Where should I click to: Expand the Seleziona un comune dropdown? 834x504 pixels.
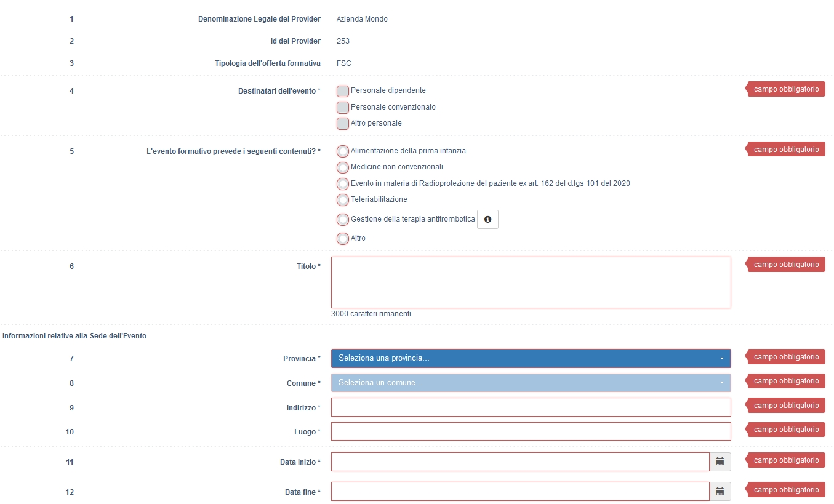(x=531, y=383)
